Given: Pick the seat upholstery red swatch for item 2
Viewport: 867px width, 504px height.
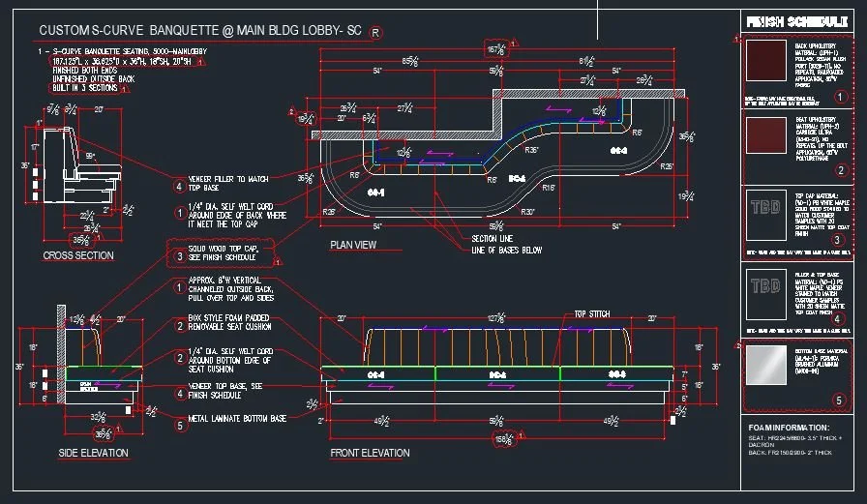Looking at the screenshot, I should pos(765,135).
